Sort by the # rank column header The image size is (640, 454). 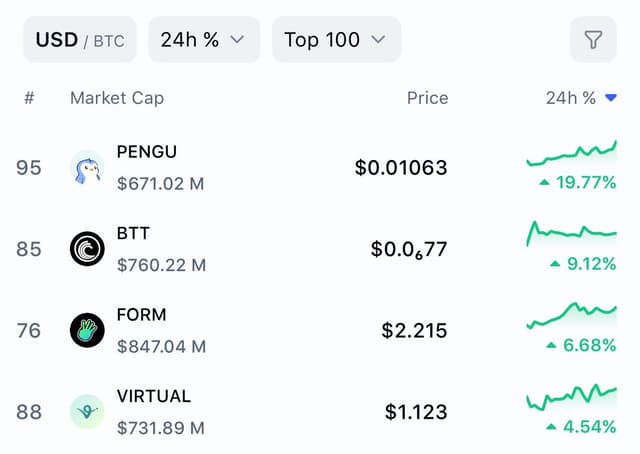click(x=29, y=98)
